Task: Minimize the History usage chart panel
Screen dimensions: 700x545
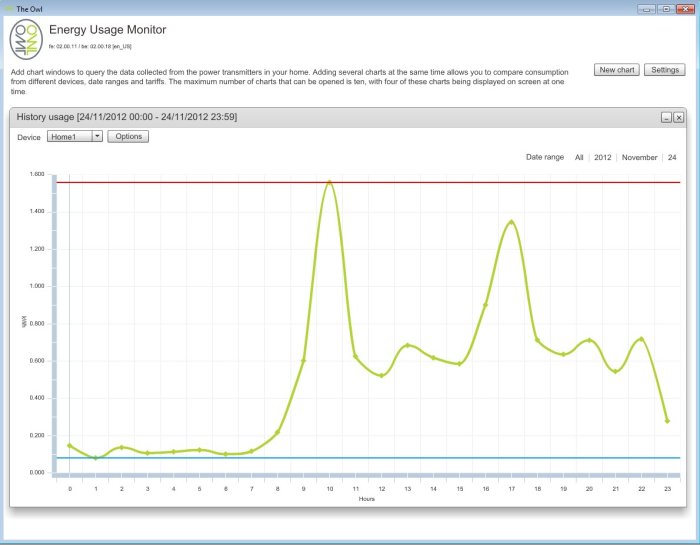Action: coord(666,118)
